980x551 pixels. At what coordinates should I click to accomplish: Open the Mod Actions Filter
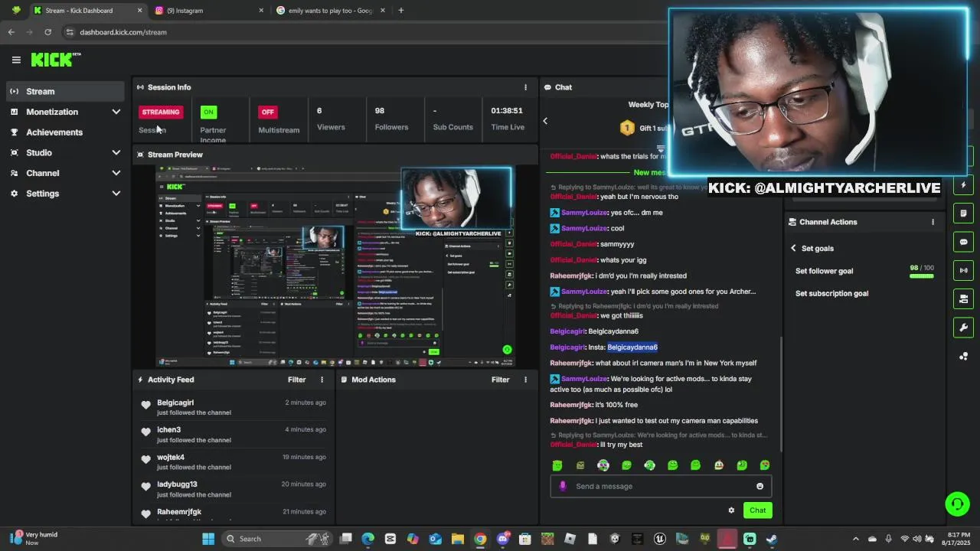coord(500,380)
